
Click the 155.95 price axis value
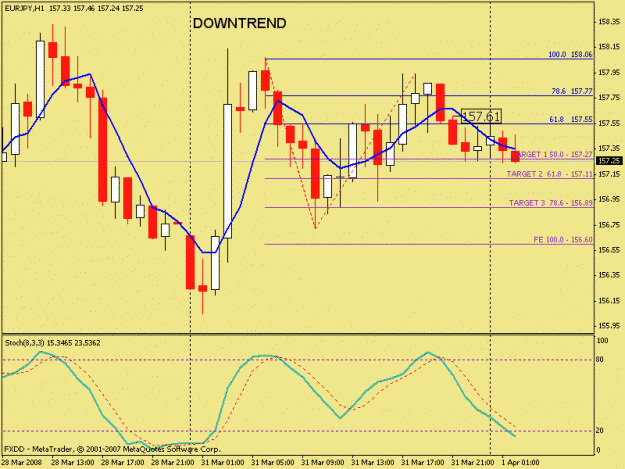[609, 326]
